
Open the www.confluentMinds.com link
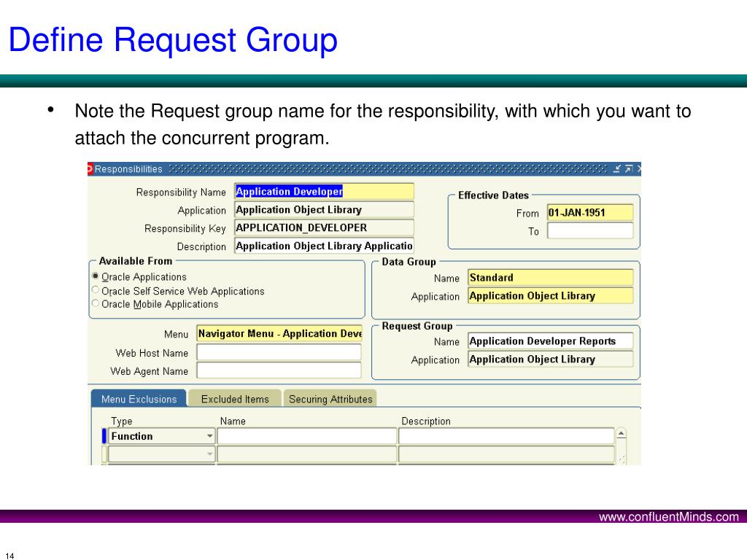(669, 517)
